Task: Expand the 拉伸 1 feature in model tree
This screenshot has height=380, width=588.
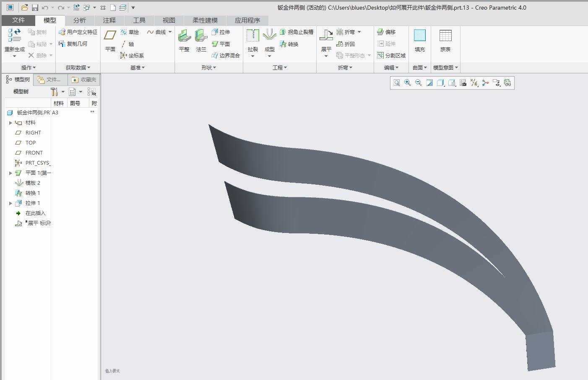Action: click(10, 203)
